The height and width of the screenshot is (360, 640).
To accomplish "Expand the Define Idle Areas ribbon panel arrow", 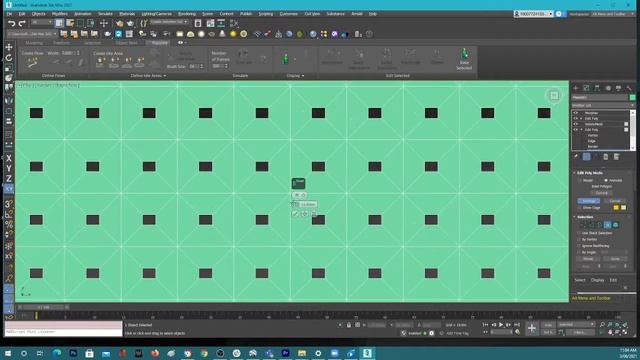I will [x=165, y=76].
